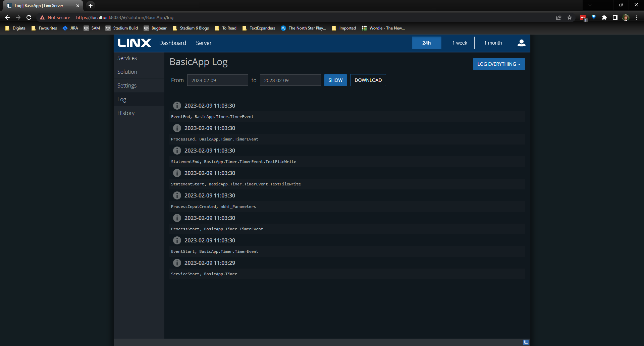This screenshot has height=346, width=644.
Task: Bookmark this page with star icon
Action: [570, 17]
